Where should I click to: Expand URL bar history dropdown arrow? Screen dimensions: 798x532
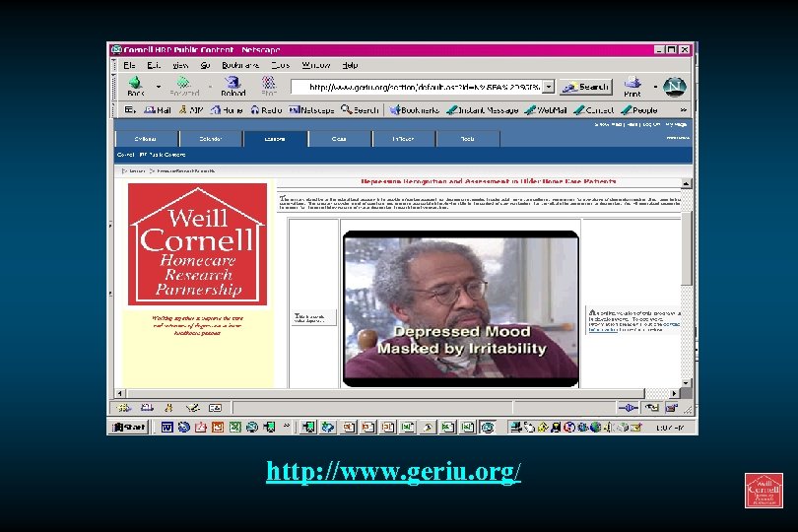coord(548,87)
